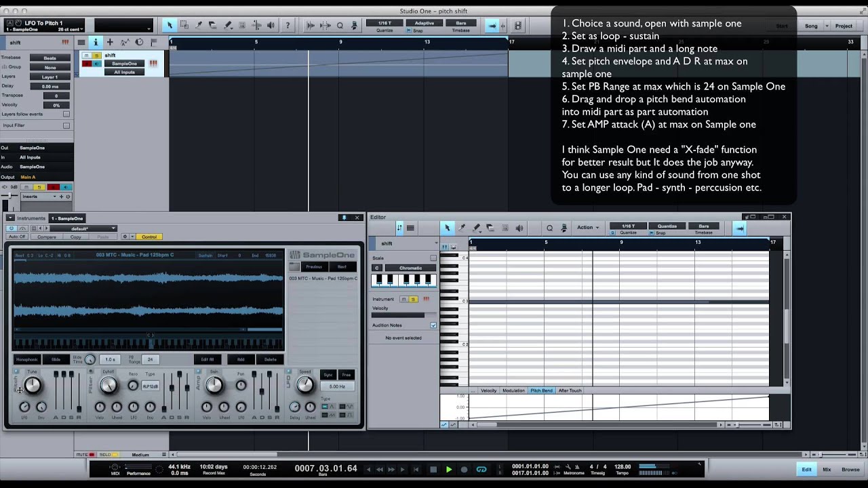Open track list via lines icon
Viewport: 868px width, 488px height.
[81, 42]
